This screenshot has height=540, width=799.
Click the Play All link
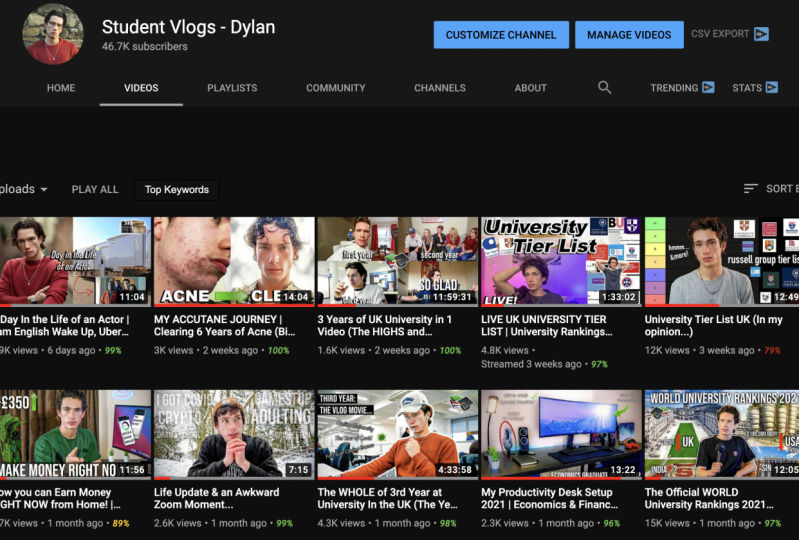click(95, 190)
